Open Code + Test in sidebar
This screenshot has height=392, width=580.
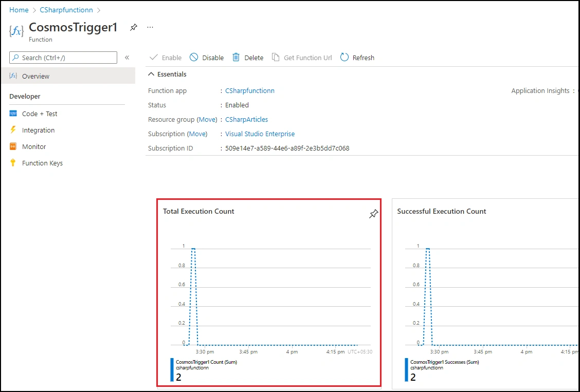(40, 114)
